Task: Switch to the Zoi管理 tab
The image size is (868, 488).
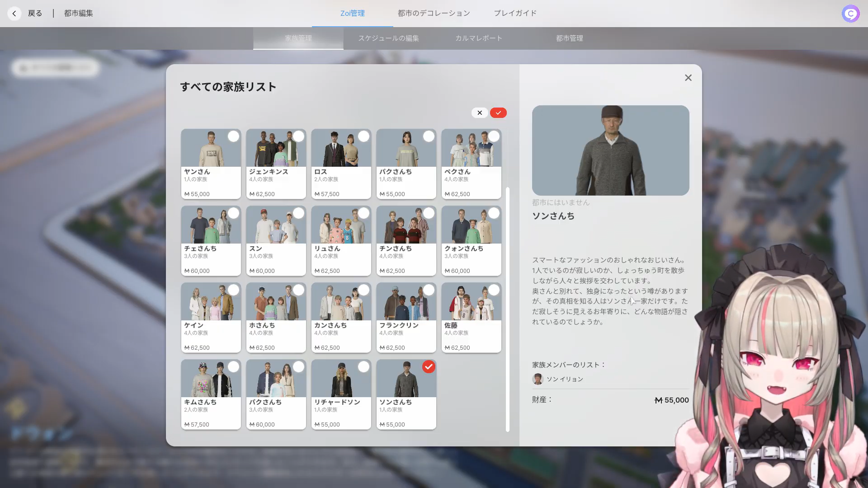Action: 353,14
